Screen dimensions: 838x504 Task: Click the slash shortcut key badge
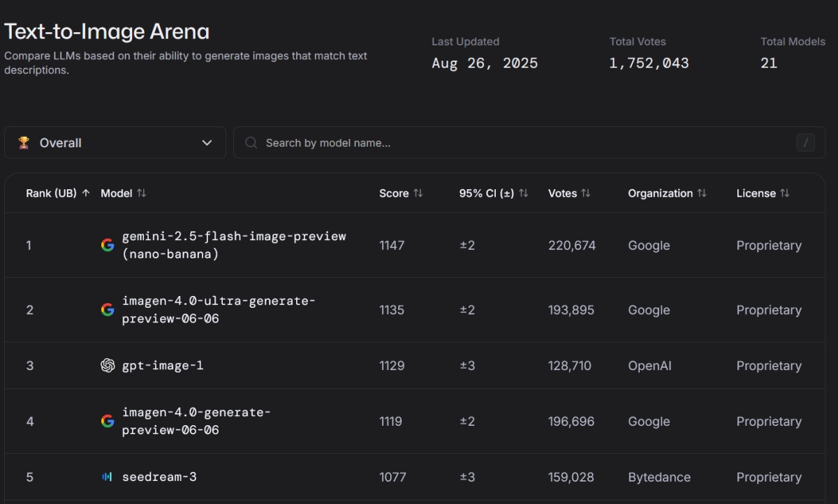(x=806, y=142)
